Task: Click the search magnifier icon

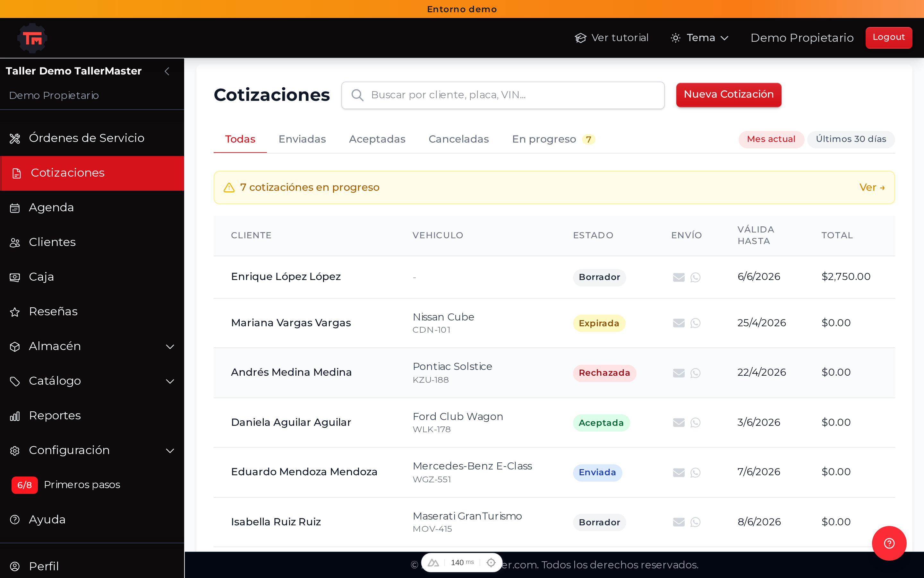Action: [x=357, y=95]
